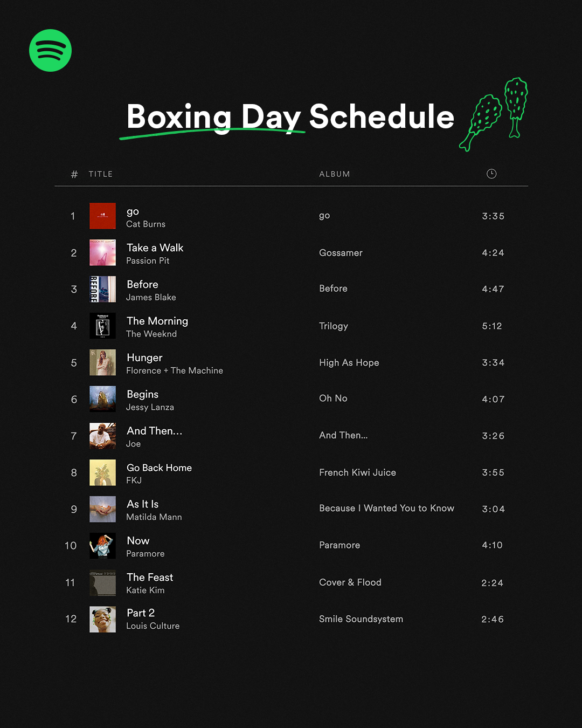Screen dimensions: 582x728
Task: Click the 3:35 duration of 'go'
Action: [x=493, y=216]
